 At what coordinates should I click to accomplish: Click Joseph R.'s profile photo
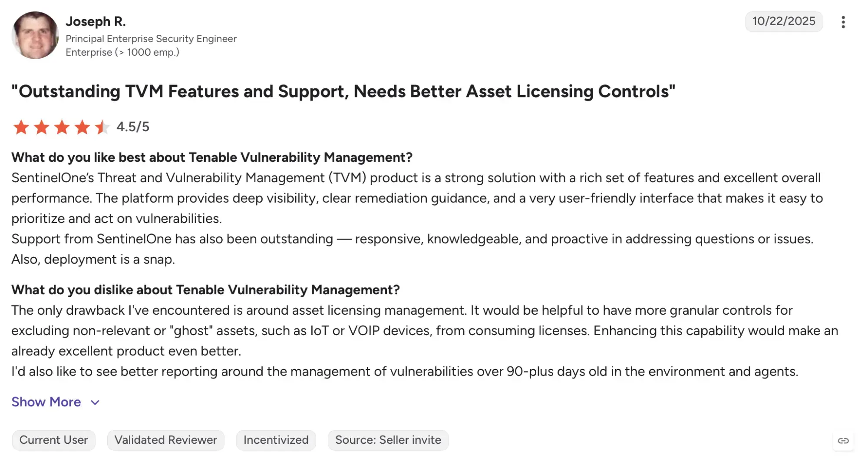click(x=35, y=35)
